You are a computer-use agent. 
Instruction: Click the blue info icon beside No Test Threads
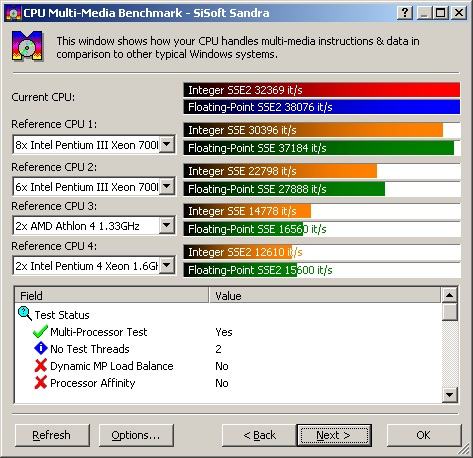pos(40,348)
